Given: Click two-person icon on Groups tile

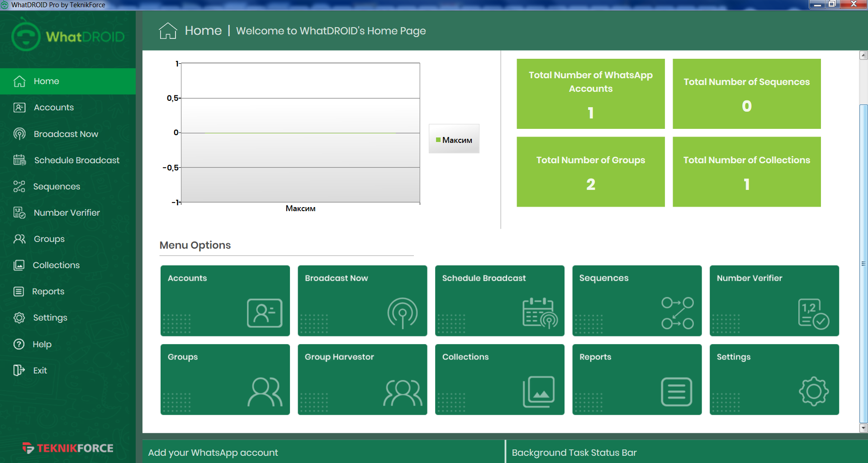Looking at the screenshot, I should 265,392.
